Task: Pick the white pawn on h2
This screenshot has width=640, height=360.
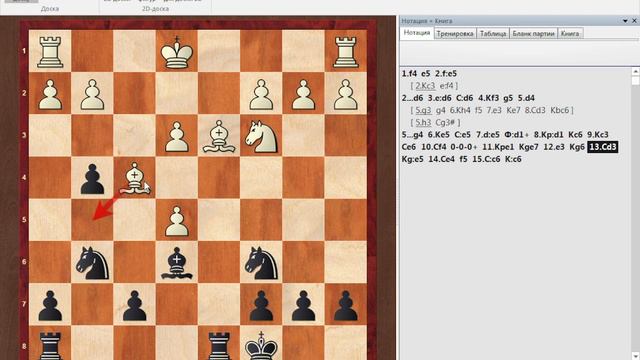Action: 346,94
